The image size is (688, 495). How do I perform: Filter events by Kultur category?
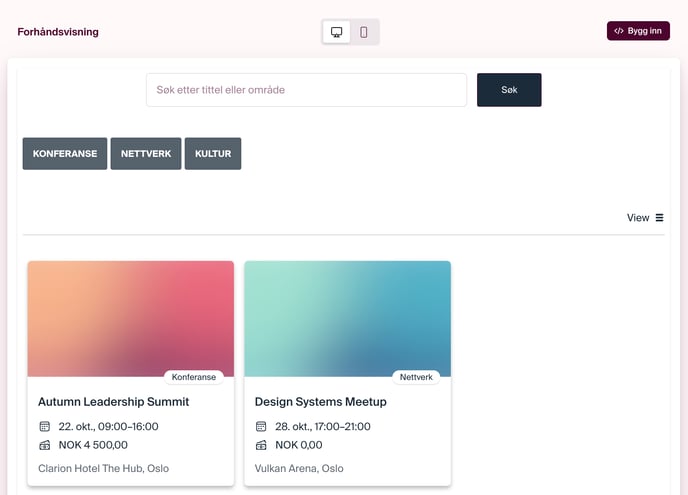click(213, 154)
